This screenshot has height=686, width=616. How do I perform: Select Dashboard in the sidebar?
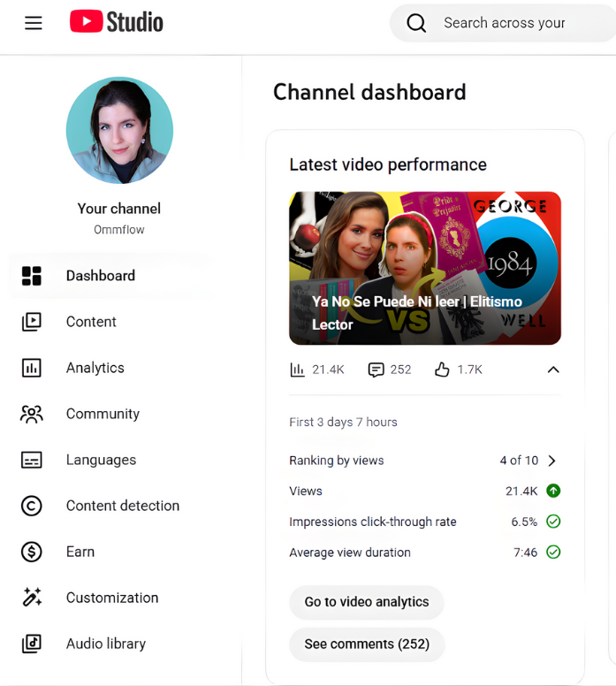[x=100, y=276]
